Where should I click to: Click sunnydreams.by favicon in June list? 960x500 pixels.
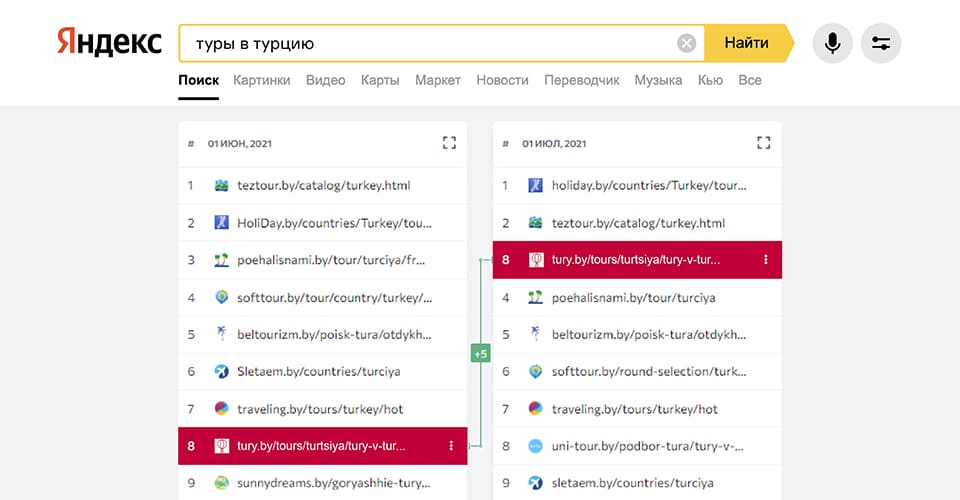(222, 483)
